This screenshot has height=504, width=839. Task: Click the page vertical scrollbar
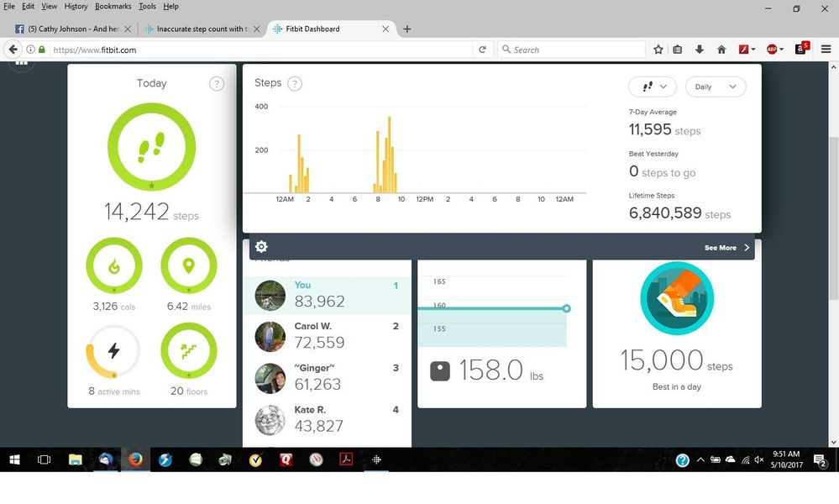tap(833, 218)
